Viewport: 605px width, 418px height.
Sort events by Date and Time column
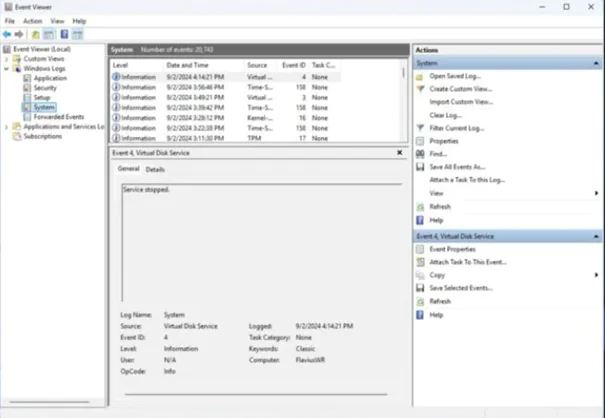click(187, 64)
